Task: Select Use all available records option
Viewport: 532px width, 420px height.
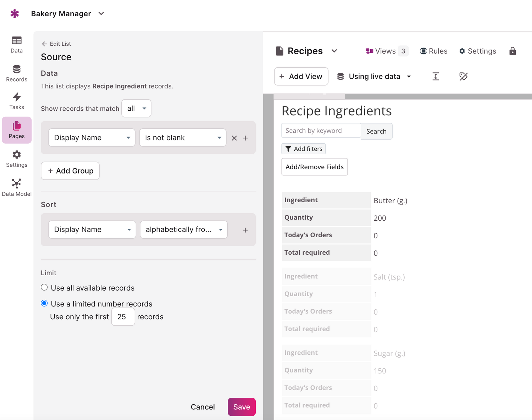Action: pyautogui.click(x=44, y=287)
